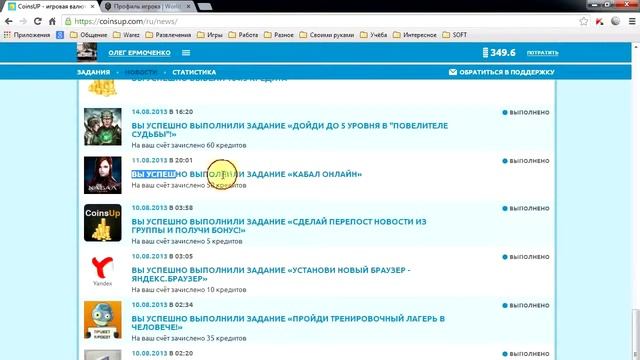Open the Сделай перепост новости headline
This screenshot has height=360, width=640.
279,226
